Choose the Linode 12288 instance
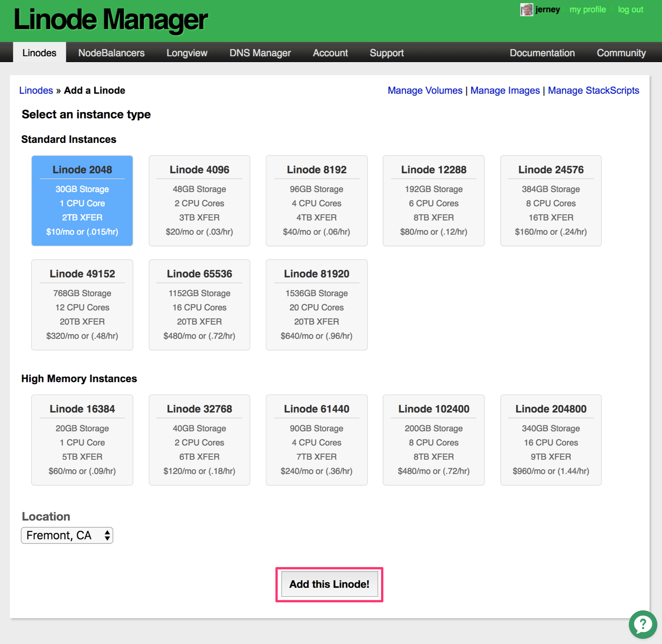 coord(434,201)
